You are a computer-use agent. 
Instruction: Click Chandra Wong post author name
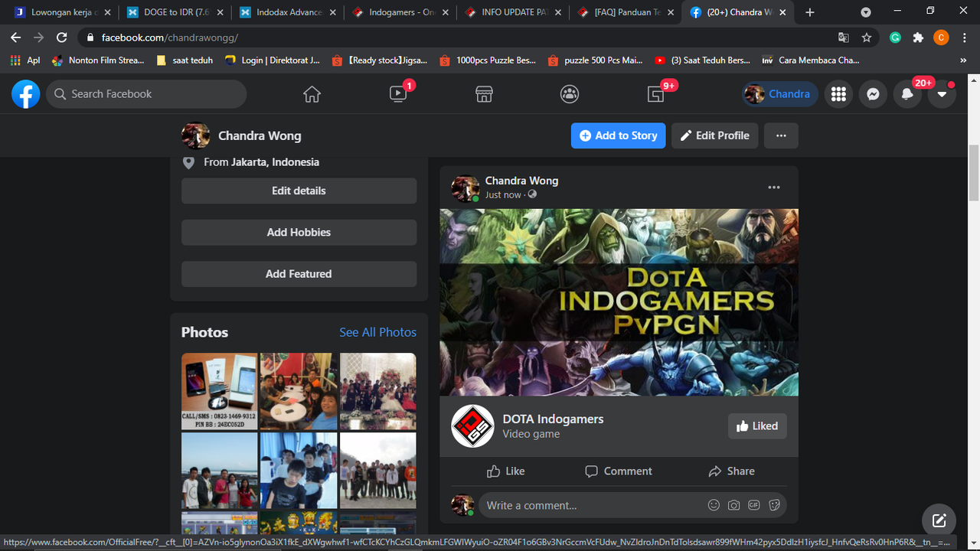coord(521,181)
